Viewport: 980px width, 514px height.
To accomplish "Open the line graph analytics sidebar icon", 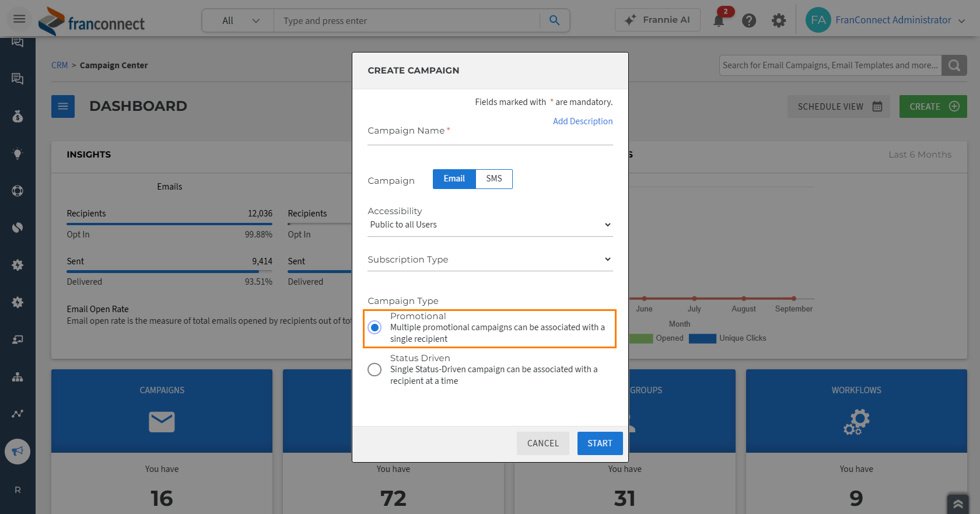I will coord(17,414).
